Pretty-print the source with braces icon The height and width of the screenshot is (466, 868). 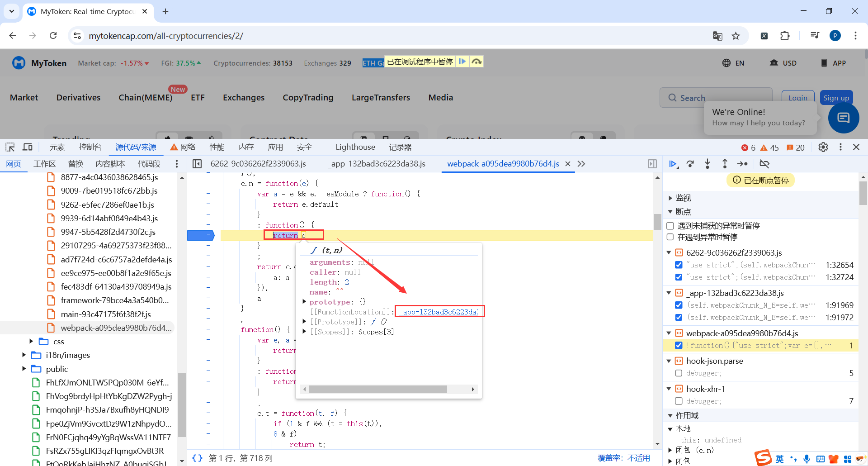tap(197, 458)
